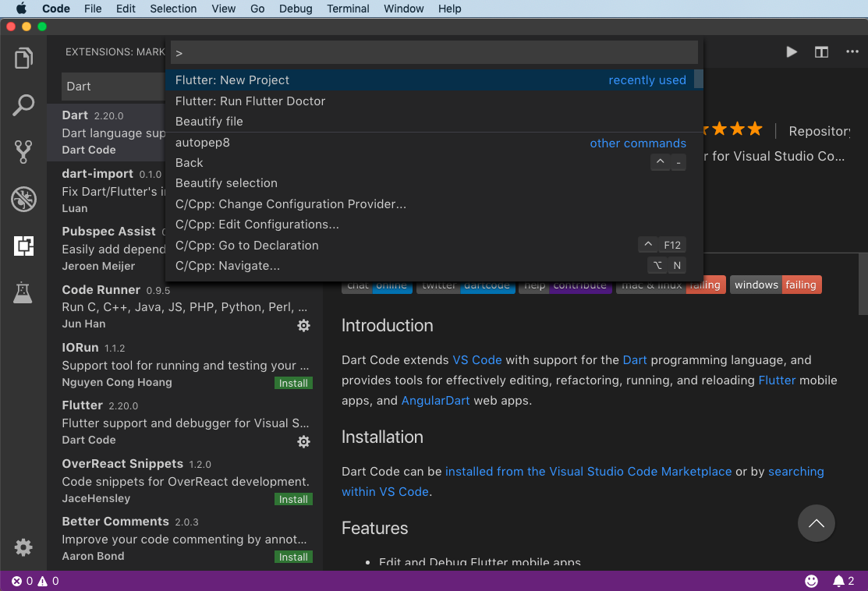Click the Run play button in editor
The height and width of the screenshot is (591, 868).
click(x=792, y=51)
